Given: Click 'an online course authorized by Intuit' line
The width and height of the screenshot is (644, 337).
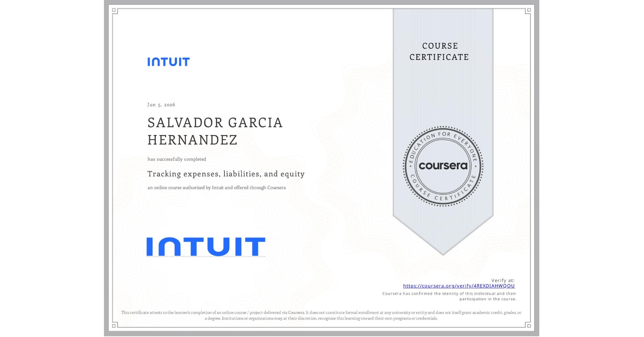Looking at the screenshot, I should coord(217,188).
